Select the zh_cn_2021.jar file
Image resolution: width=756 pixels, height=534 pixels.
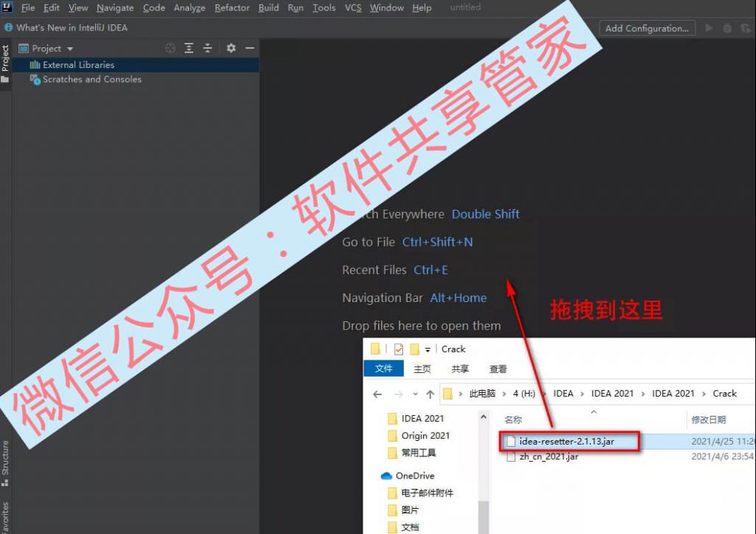point(549,456)
